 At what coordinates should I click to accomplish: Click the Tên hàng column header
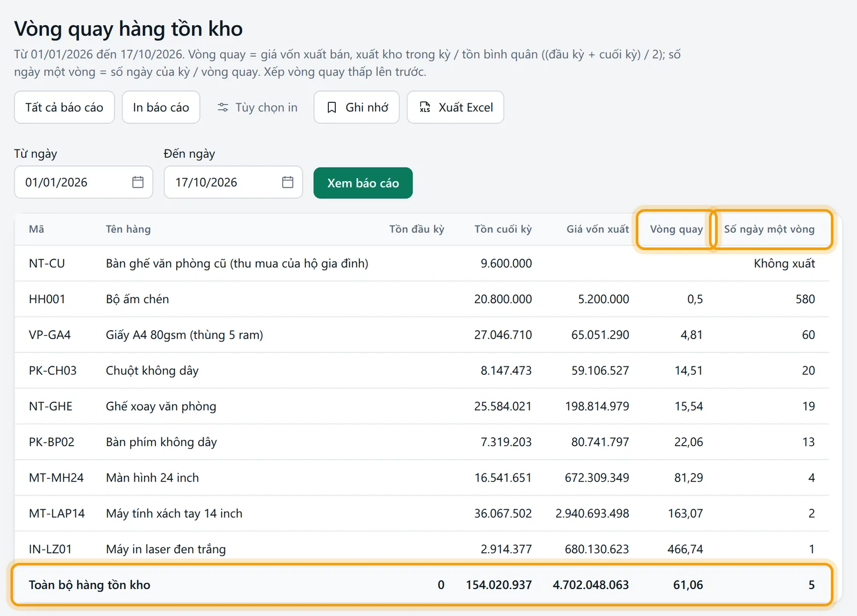pos(128,229)
